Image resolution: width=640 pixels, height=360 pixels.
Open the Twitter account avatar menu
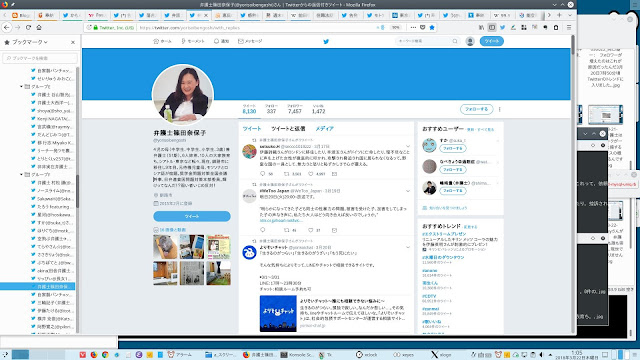(470, 41)
